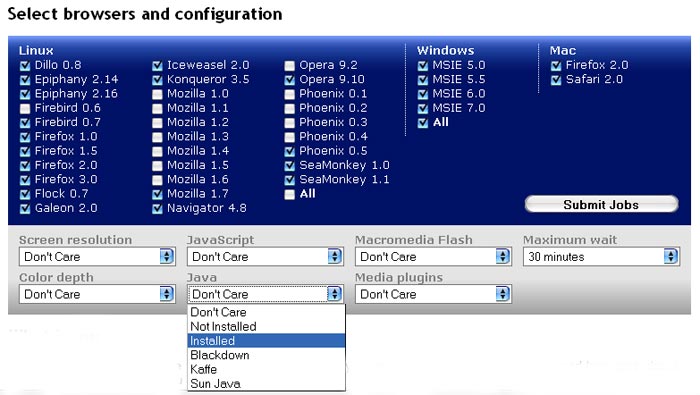The width and height of the screenshot is (700, 395).
Task: Toggle Epiphany 2.16 browser checkbox
Action: coord(25,95)
